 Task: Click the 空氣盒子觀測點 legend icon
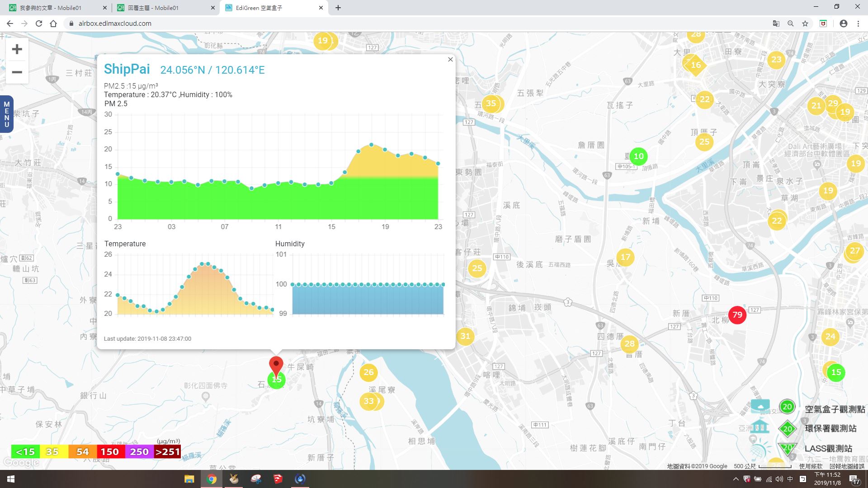[787, 407]
